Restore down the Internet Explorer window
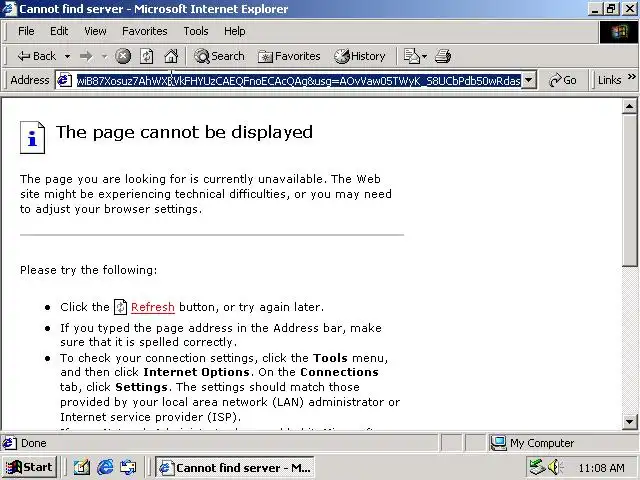Screen dimensions: 640x480 [611, 9]
